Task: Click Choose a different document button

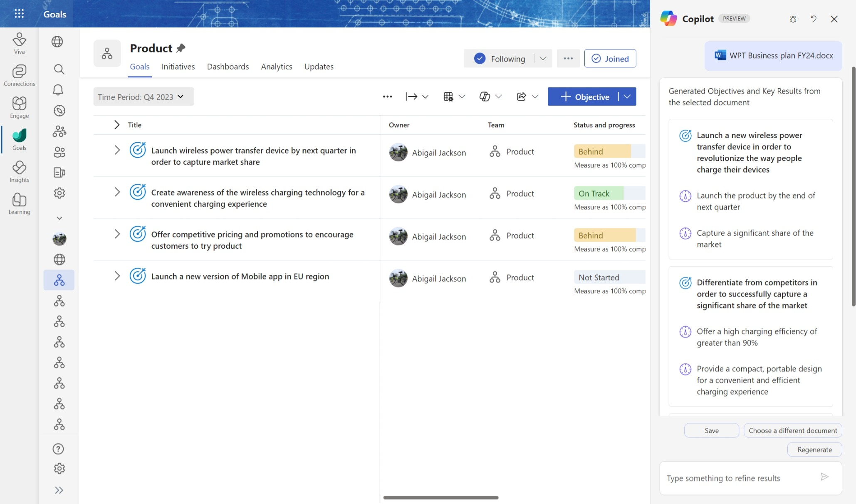Action: coord(793,430)
